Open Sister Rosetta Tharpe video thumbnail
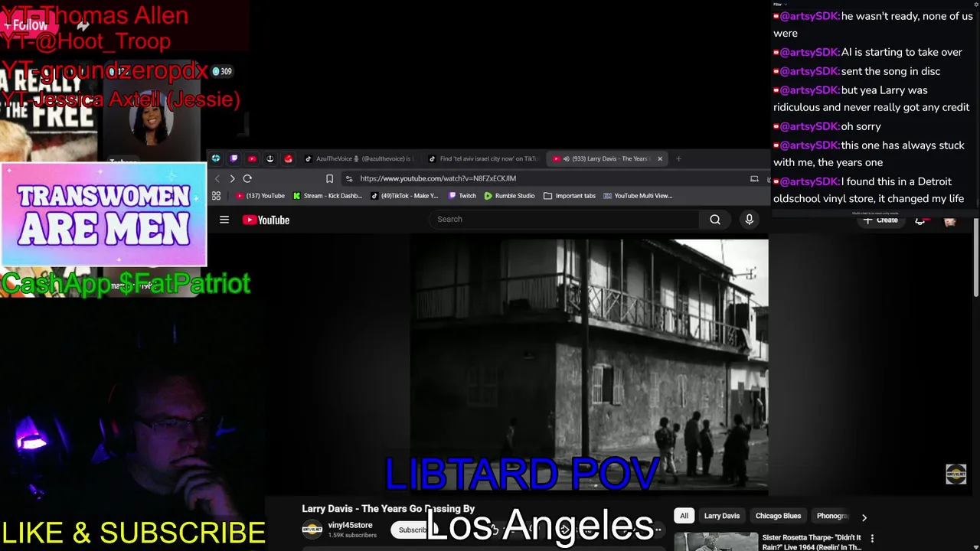 716,541
